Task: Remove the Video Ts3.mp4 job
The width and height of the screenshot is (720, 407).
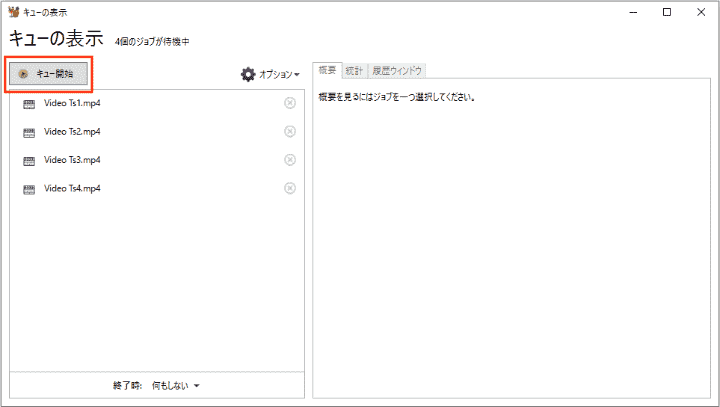Action: tap(290, 160)
